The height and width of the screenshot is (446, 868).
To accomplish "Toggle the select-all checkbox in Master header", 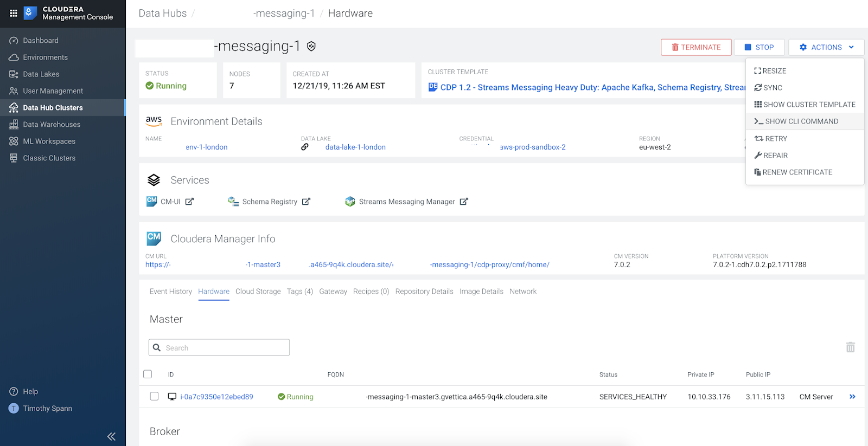I will tap(148, 374).
